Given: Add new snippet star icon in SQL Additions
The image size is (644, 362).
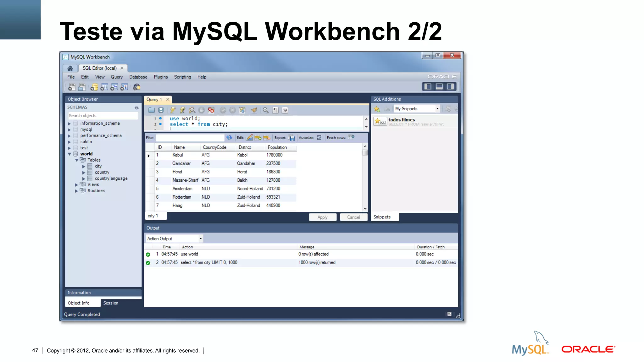Looking at the screenshot, I should 377,109.
